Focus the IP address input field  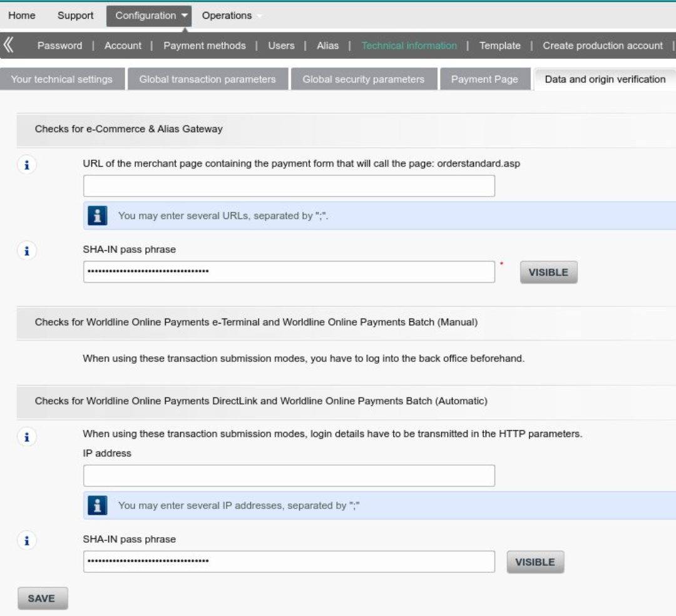(289, 476)
